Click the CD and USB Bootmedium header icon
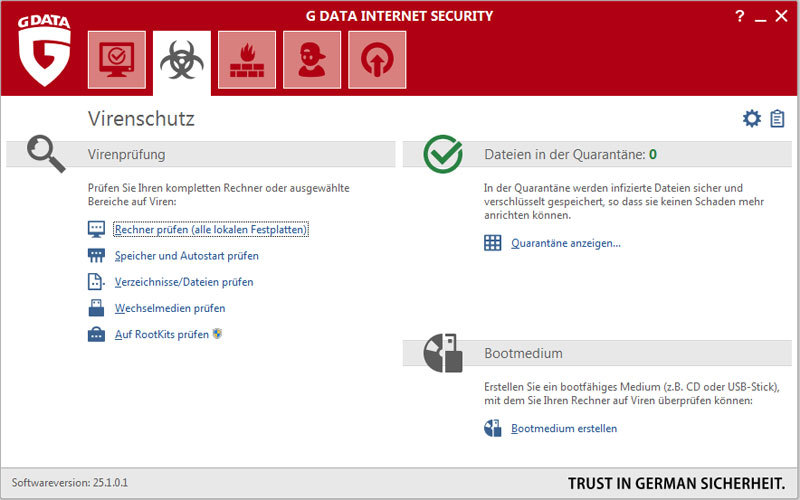The height and width of the screenshot is (500, 800). coord(443,353)
